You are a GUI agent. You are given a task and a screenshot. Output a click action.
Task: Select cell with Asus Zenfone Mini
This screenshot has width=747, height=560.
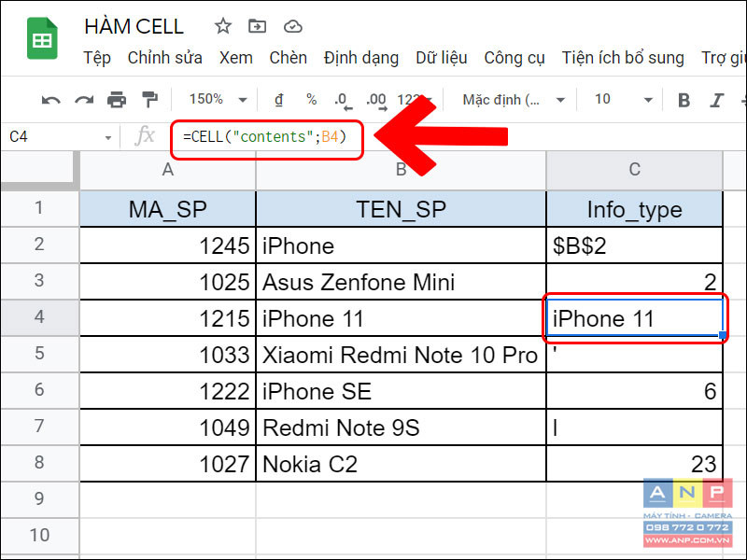[x=401, y=282]
